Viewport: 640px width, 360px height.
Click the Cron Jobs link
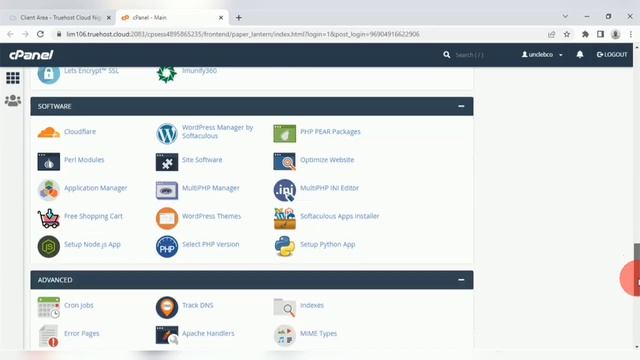pos(79,305)
